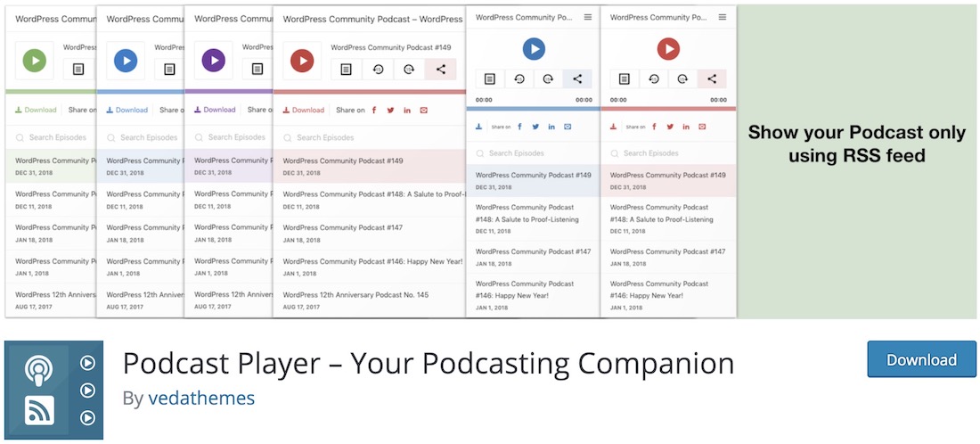
Task: Open the hamburger menu of the red mobile player
Action: [x=723, y=18]
